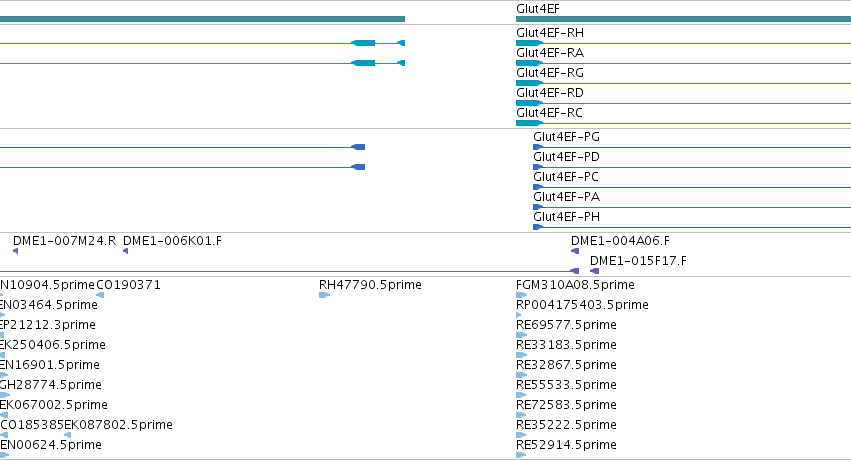Click the Glut4EF-PG protein label
Viewport: 851px width, 460px height.
[567, 137]
